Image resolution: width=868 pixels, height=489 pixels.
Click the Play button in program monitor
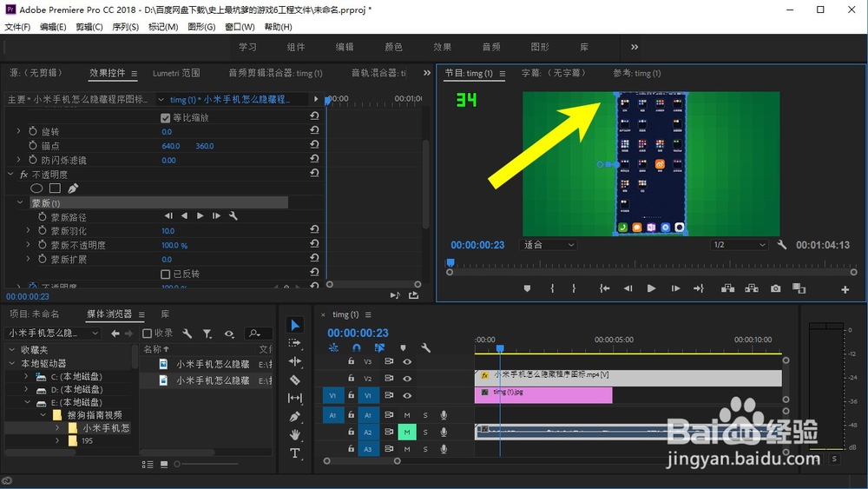coord(651,288)
